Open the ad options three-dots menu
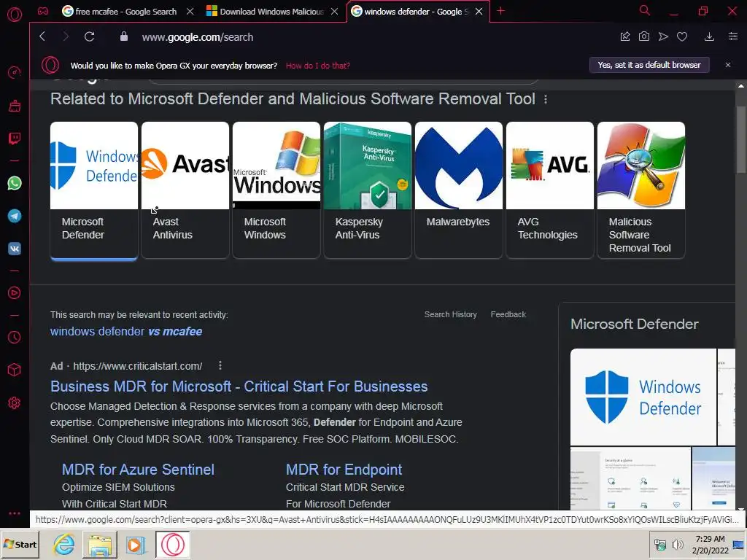Viewport: 747px width, 560px height. click(x=220, y=365)
